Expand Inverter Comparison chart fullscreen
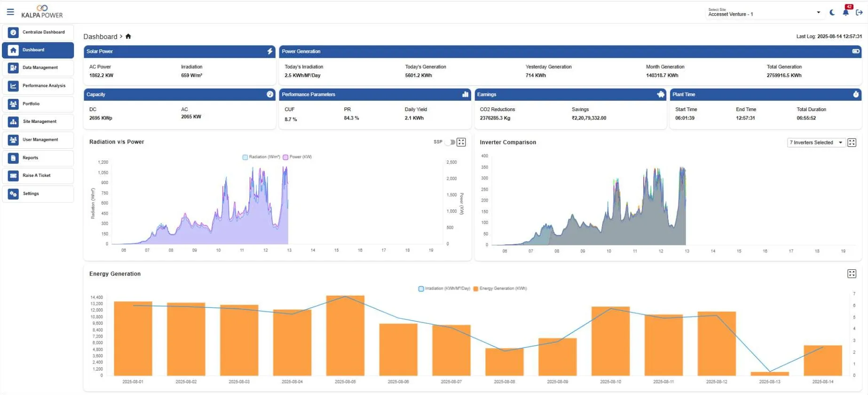Image resolution: width=868 pixels, height=395 pixels. click(852, 143)
